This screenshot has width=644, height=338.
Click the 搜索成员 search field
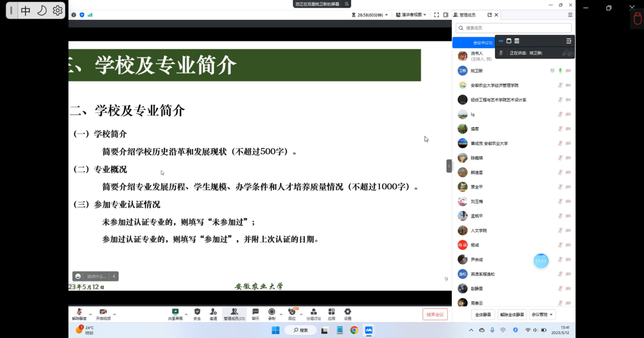(x=513, y=28)
